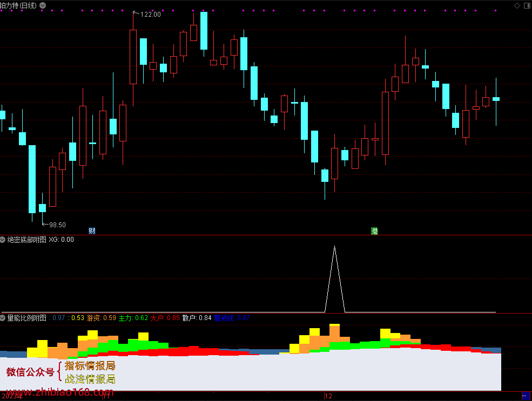The height and width of the screenshot is (401, 532).
Task: Click the 大户: 0.85 legend label
Action: [165, 318]
